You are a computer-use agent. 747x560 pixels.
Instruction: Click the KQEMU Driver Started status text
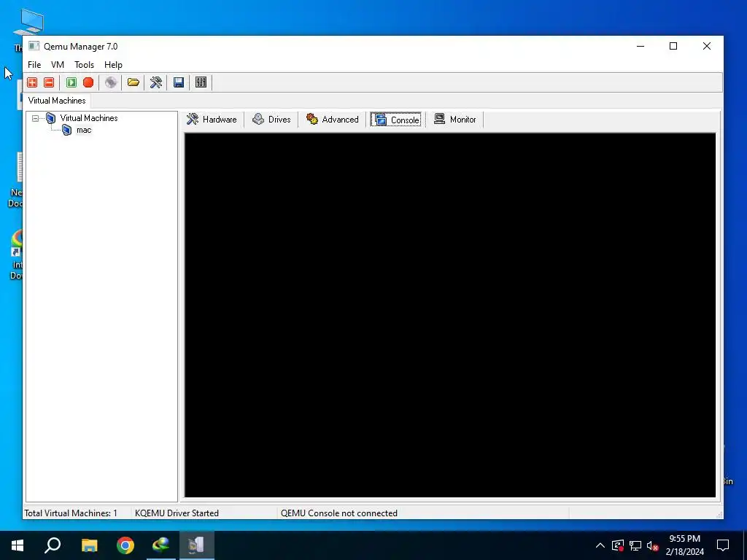(x=177, y=513)
